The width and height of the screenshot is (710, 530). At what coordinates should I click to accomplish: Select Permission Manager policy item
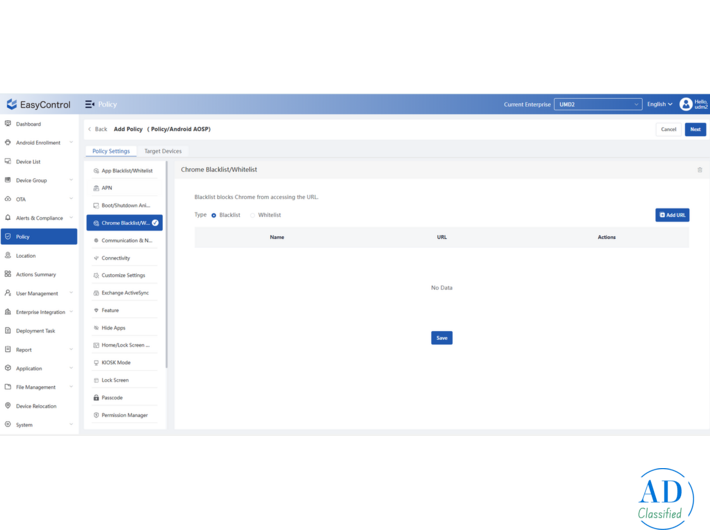124,415
